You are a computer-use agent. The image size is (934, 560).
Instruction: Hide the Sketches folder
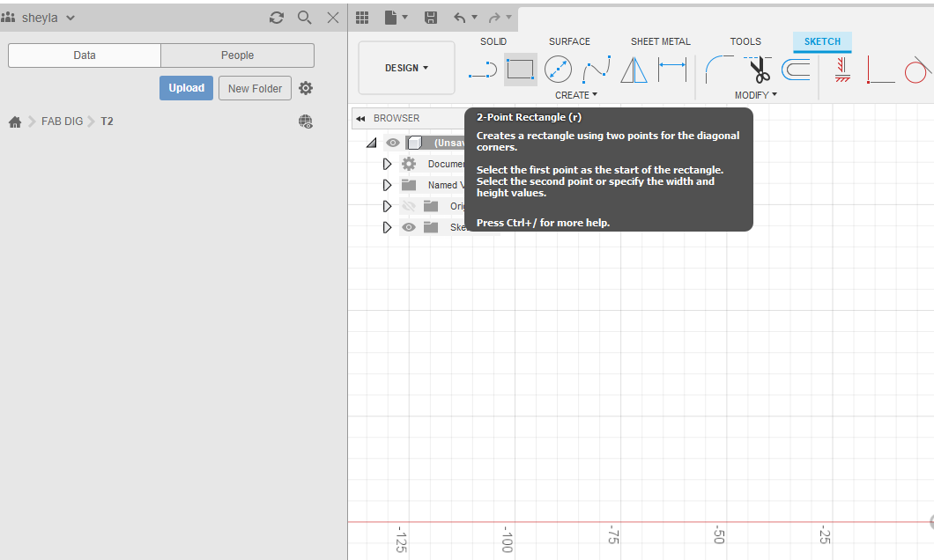[409, 227]
